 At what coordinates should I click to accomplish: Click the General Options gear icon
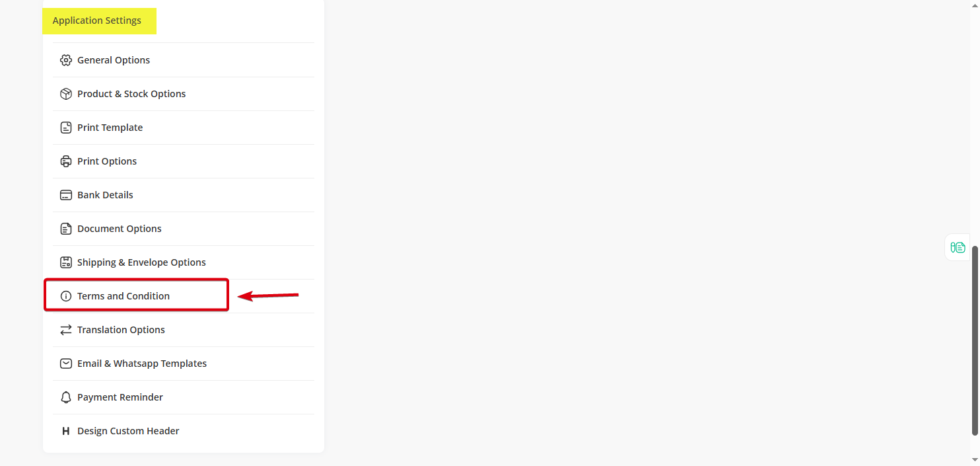65,60
